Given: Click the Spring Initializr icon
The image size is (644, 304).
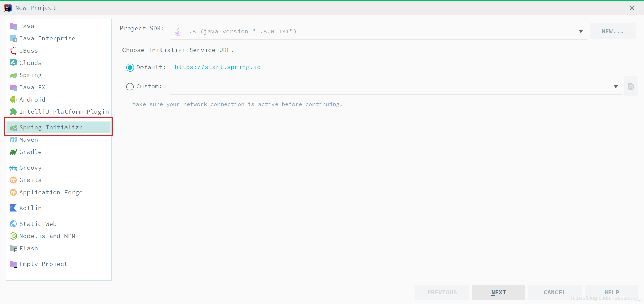Looking at the screenshot, I should tap(13, 128).
